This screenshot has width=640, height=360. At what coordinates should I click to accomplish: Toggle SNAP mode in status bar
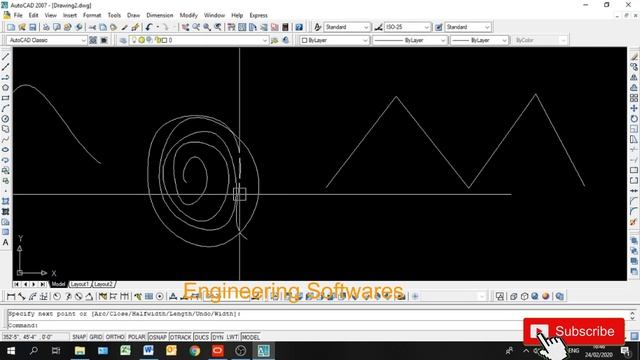coord(79,337)
